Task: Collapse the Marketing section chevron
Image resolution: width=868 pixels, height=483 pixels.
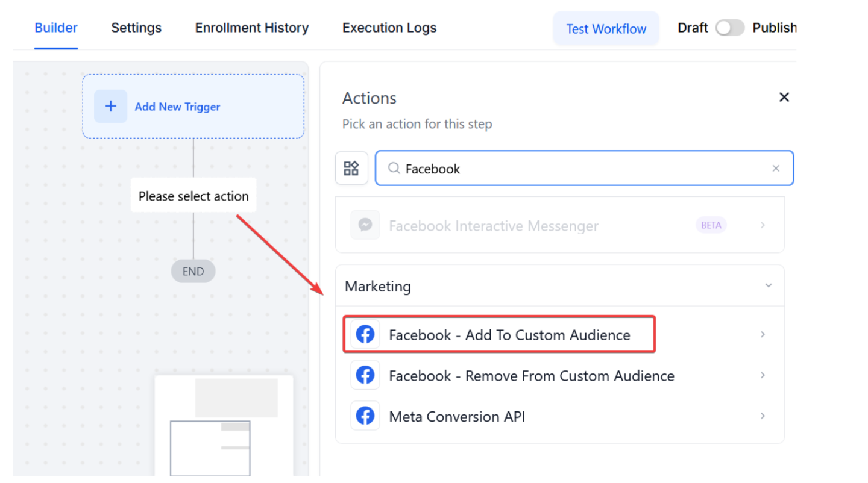Action: (768, 286)
